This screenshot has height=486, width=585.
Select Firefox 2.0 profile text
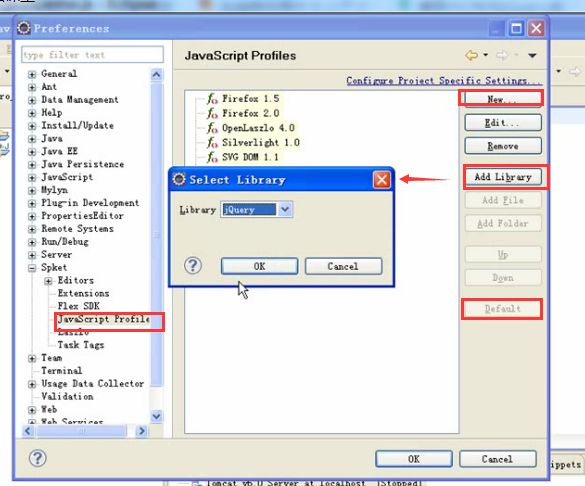point(251,113)
